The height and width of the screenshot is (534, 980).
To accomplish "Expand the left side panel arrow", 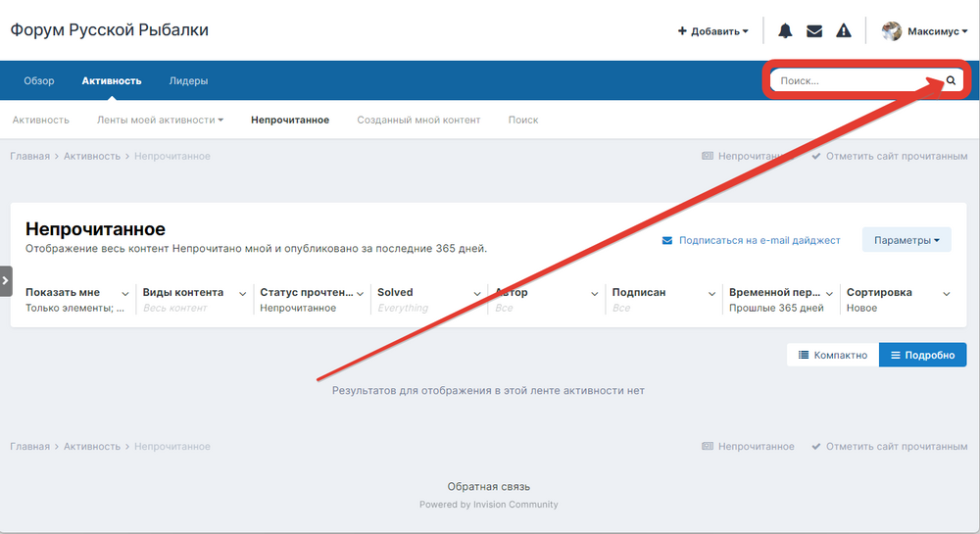I will [6, 280].
